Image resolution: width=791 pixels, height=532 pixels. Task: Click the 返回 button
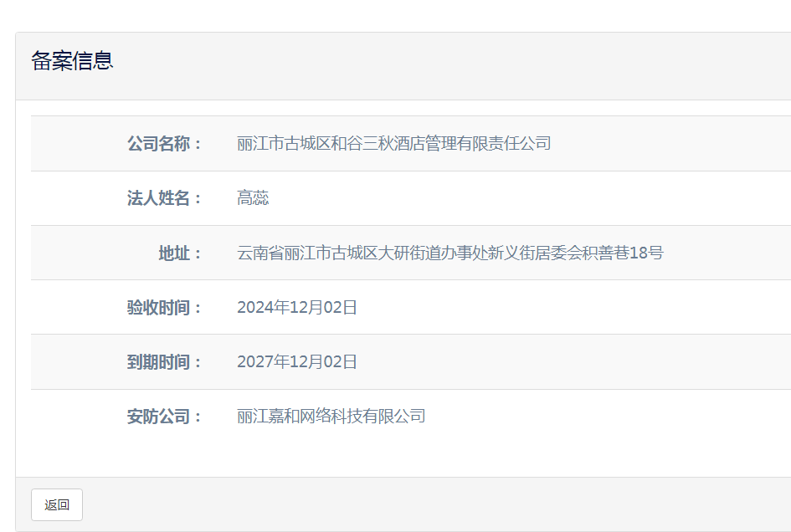57,505
